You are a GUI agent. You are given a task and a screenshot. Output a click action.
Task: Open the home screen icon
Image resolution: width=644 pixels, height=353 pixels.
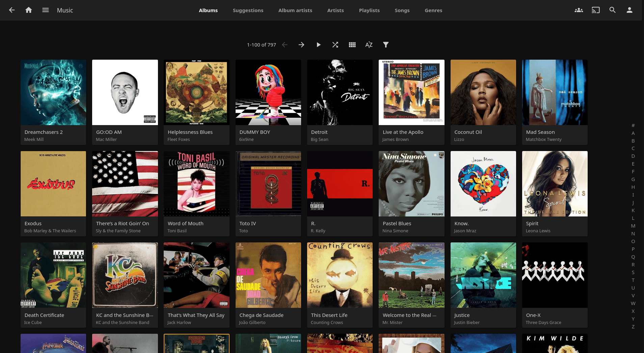pyautogui.click(x=29, y=10)
